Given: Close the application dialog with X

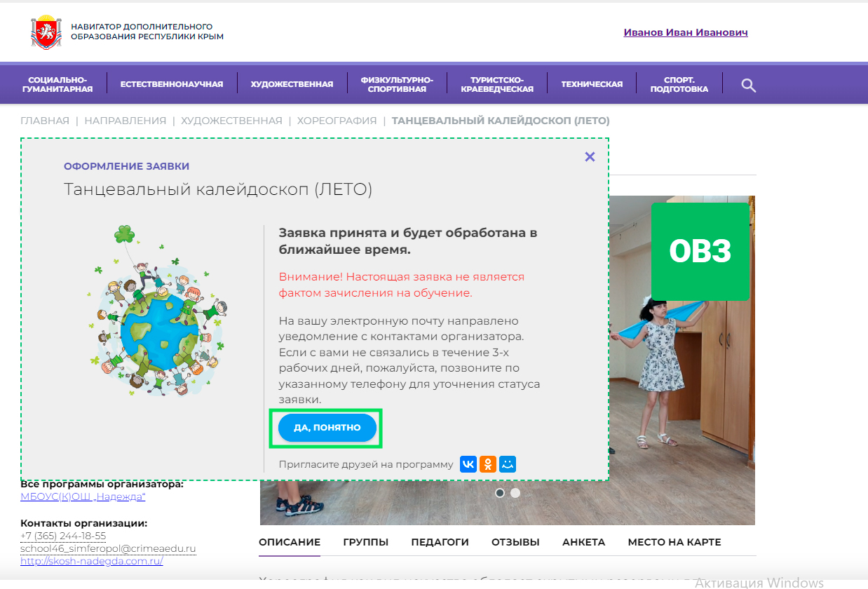Looking at the screenshot, I should click(590, 157).
